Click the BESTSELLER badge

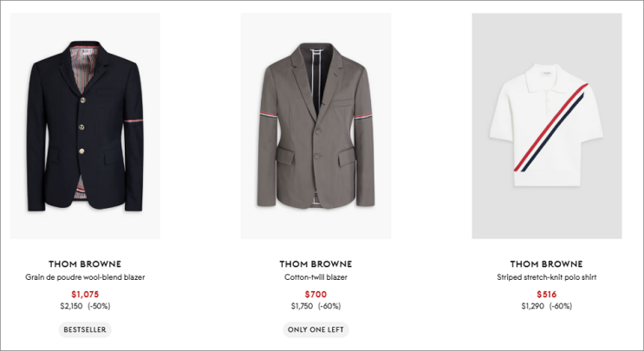tap(85, 329)
